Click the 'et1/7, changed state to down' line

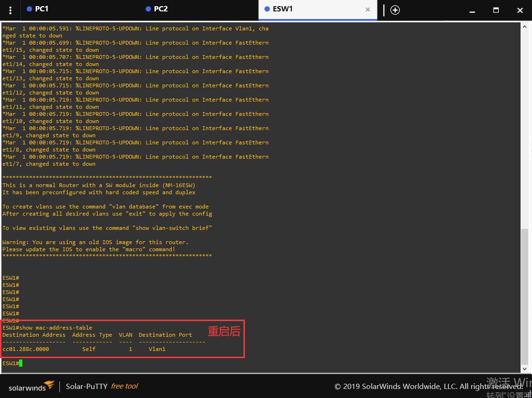coord(49,164)
